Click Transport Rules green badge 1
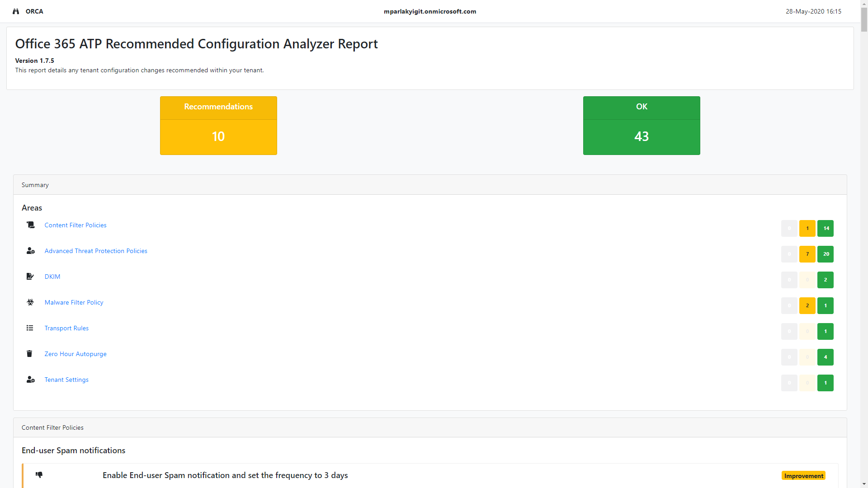Image resolution: width=868 pixels, height=488 pixels. 826,331
